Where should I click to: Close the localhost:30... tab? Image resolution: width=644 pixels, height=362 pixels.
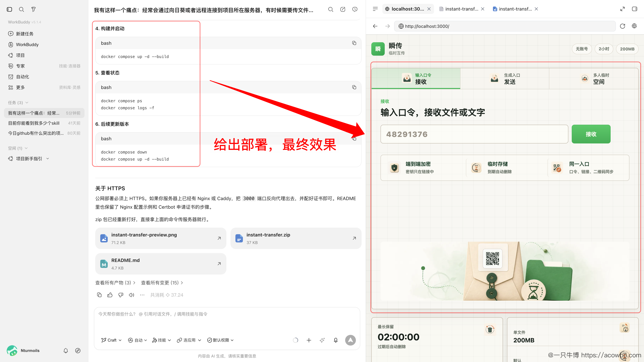pyautogui.click(x=429, y=9)
